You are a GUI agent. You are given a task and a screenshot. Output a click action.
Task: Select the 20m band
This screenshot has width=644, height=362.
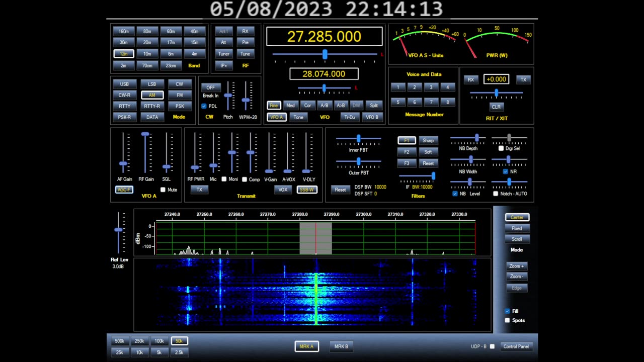pyautogui.click(x=147, y=42)
